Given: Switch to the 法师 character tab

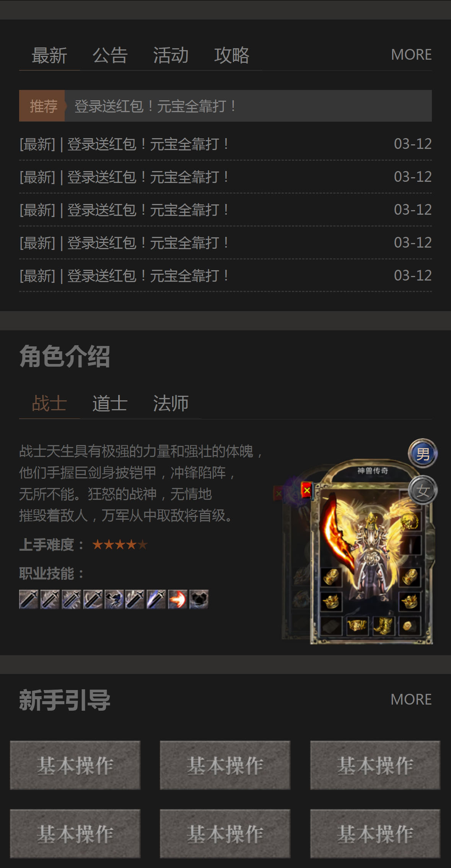Looking at the screenshot, I should (171, 403).
